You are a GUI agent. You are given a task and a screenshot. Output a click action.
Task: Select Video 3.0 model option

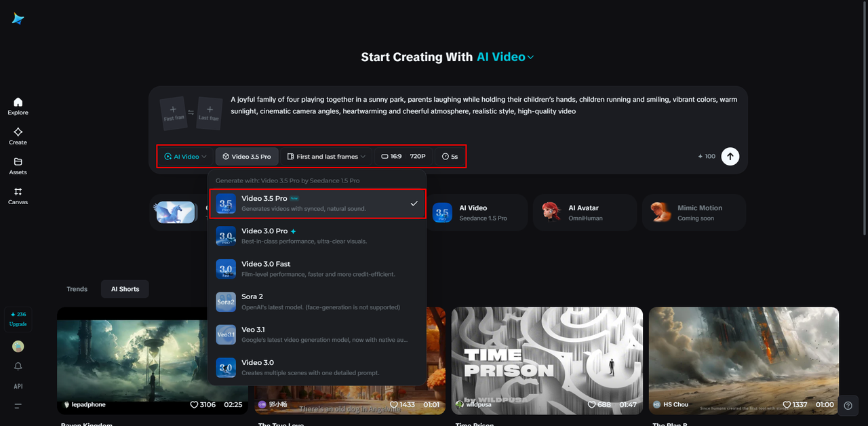click(317, 368)
